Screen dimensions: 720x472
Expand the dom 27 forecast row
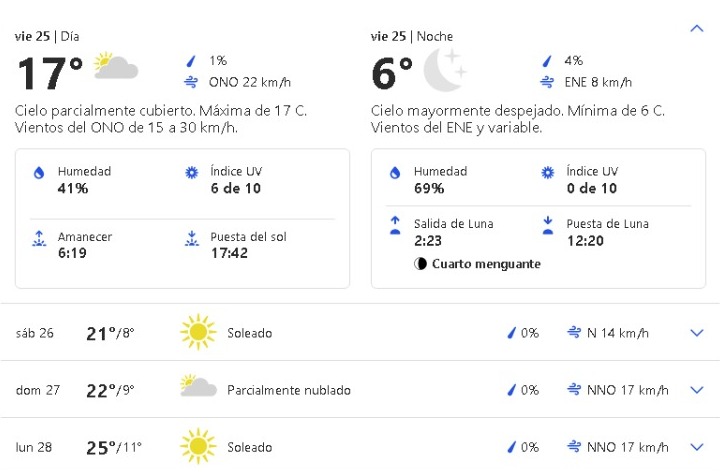[697, 390]
